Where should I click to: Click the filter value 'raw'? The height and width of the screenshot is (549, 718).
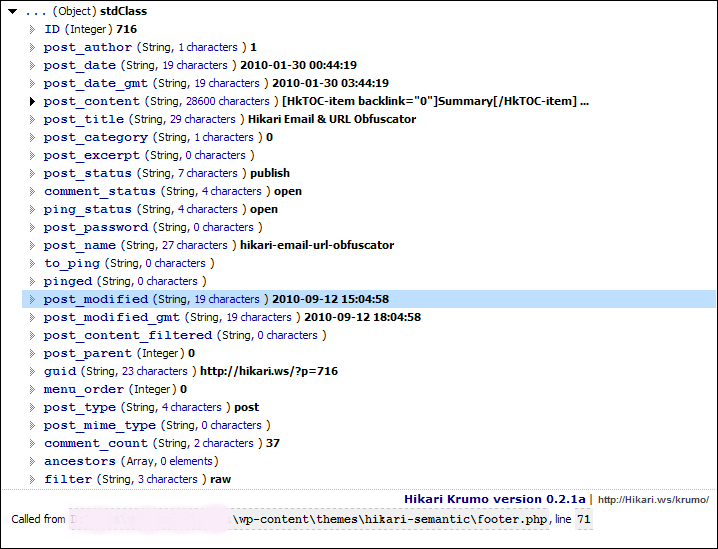[x=221, y=479]
